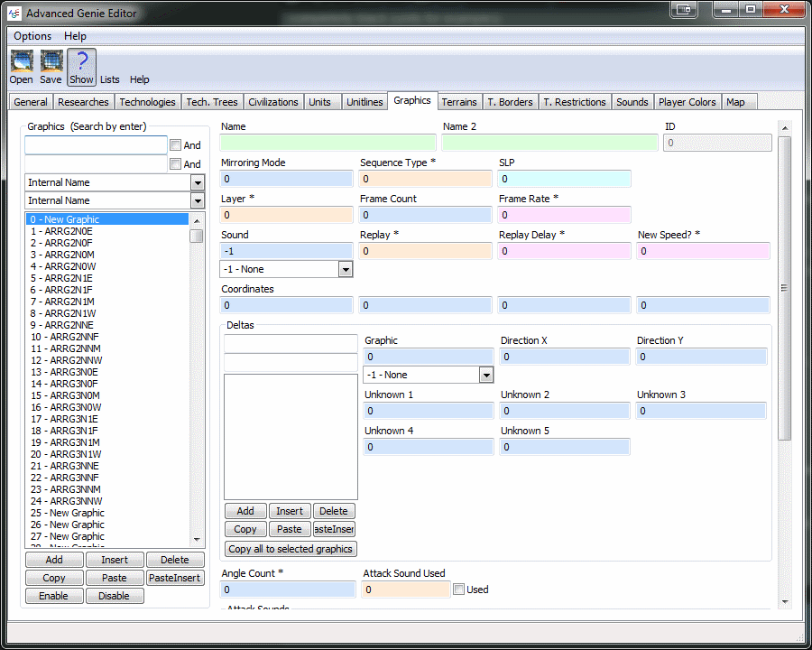Click the right panel vertical scrollbar thumb
The image size is (812, 650).
[785, 288]
